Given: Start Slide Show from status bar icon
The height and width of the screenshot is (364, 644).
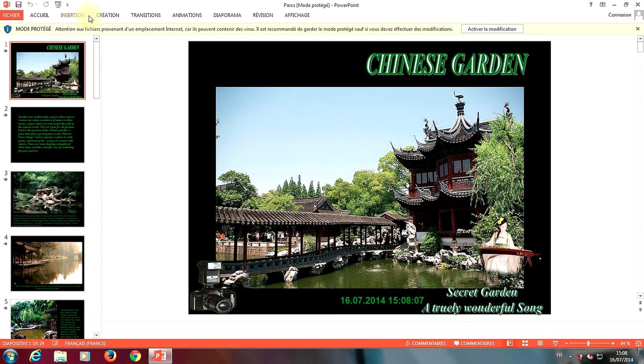Looking at the screenshot, I should tap(555, 343).
